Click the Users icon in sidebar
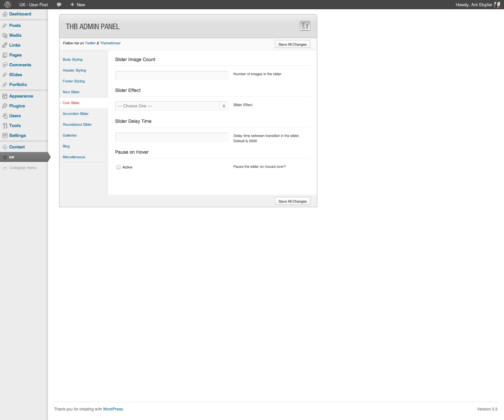Image resolution: width=504 pixels, height=420 pixels. [x=5, y=116]
